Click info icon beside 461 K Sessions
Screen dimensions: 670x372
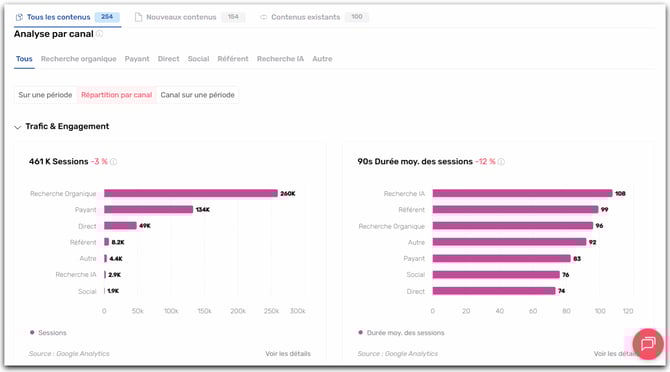(x=114, y=162)
